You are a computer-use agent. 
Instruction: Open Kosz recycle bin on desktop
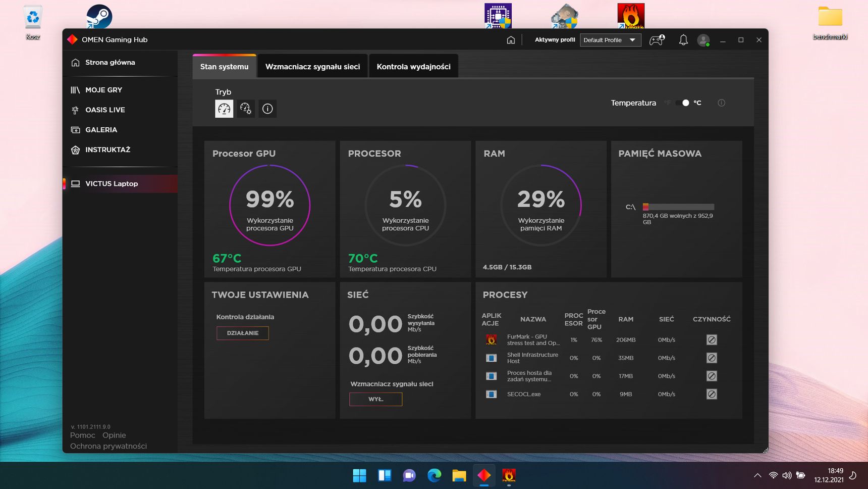pos(33,23)
